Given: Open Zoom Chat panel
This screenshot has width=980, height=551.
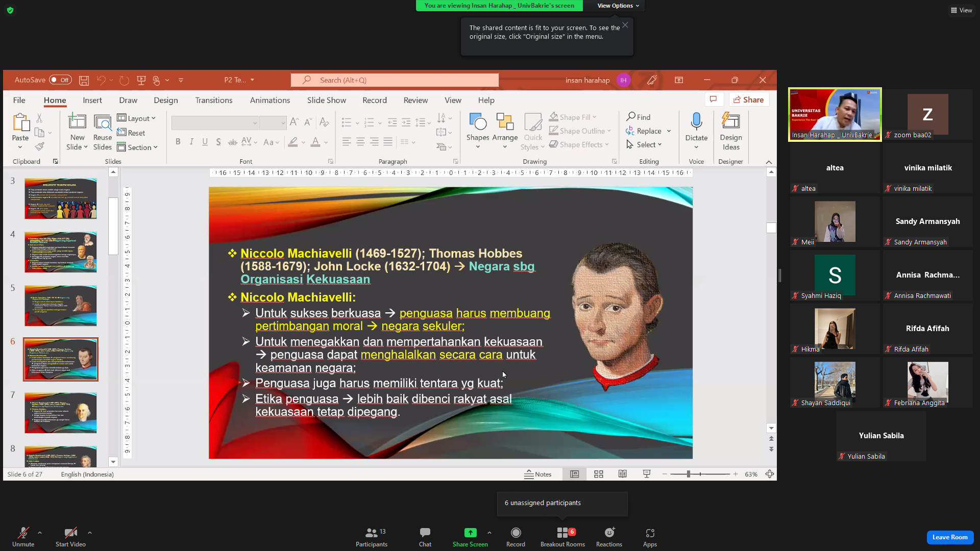Looking at the screenshot, I should pos(425,537).
